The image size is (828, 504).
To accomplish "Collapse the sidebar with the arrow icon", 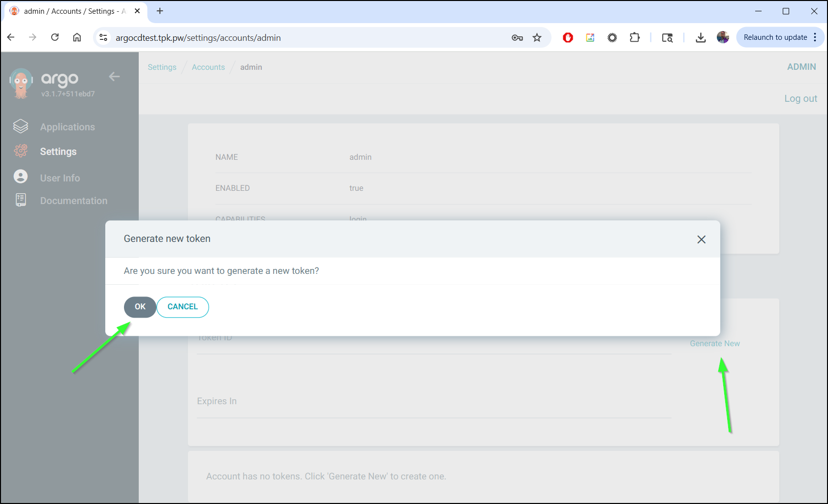I will [x=114, y=77].
